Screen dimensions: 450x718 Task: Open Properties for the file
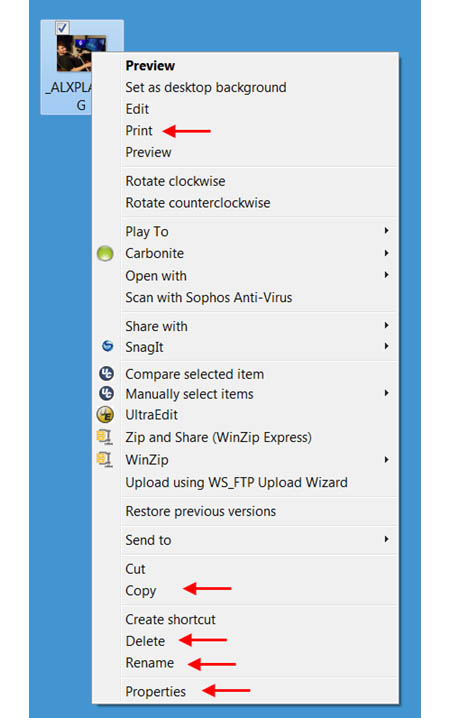pos(156,691)
